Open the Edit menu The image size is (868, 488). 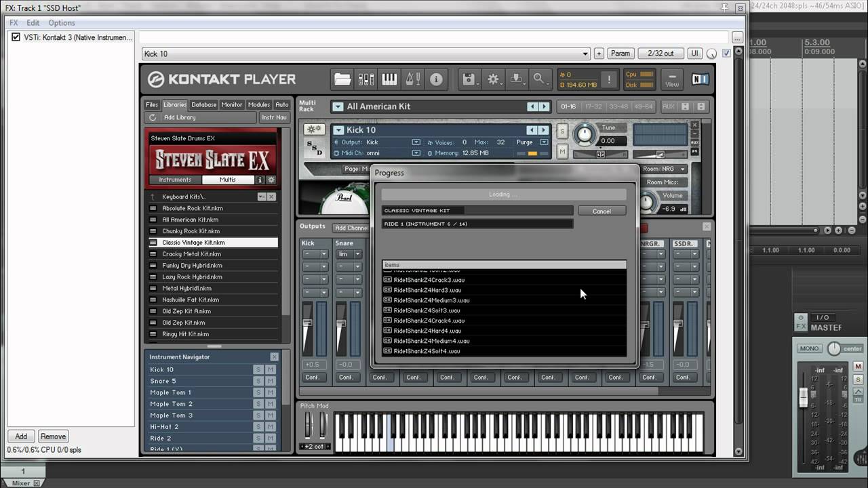(x=33, y=23)
